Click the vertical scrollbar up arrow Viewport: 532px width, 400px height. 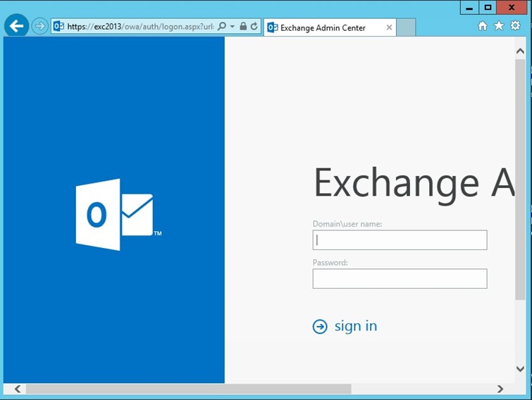pyautogui.click(x=520, y=51)
